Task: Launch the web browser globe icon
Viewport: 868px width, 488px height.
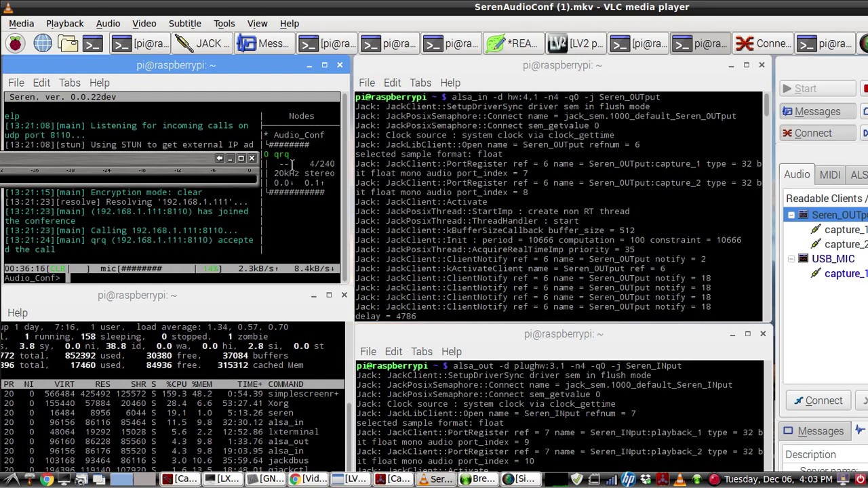Action: tap(43, 43)
